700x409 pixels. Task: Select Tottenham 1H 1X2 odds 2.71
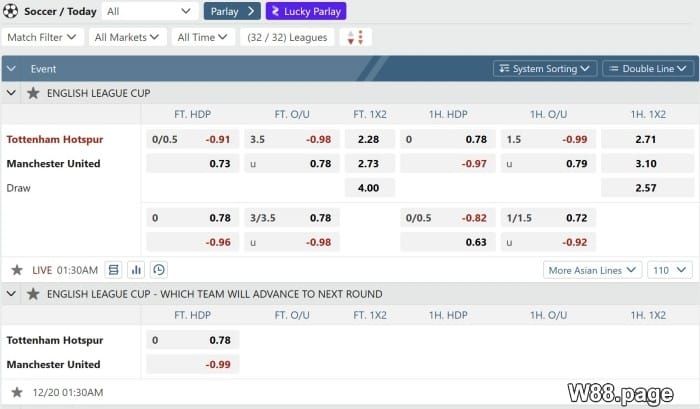click(x=647, y=139)
